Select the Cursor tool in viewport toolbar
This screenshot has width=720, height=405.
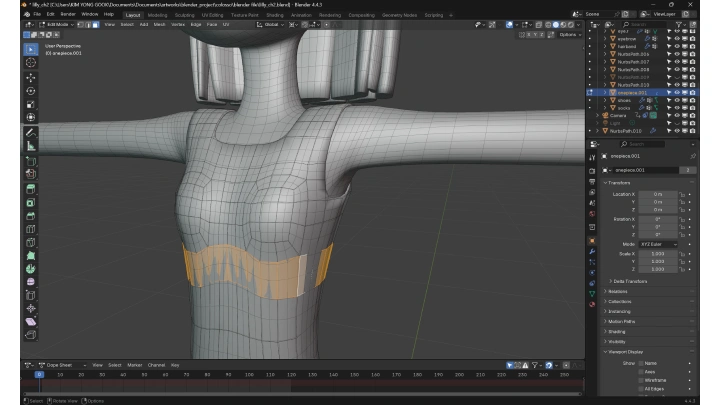click(31, 62)
